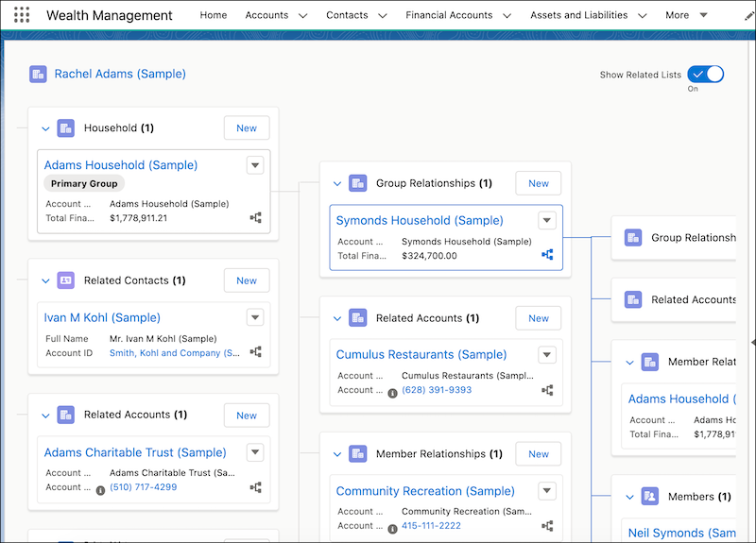Click the Household section icon
Screen dimensions: 756x543
[x=65, y=128]
